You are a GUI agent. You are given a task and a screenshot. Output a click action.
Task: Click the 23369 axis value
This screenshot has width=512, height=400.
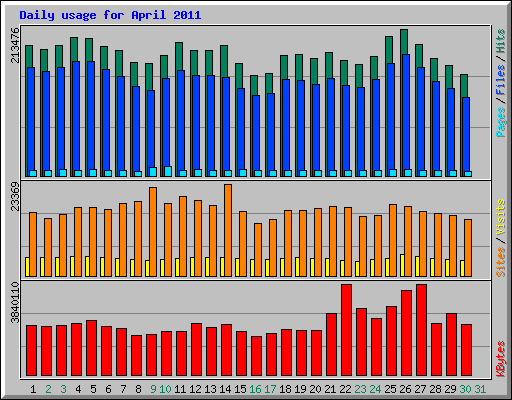point(15,197)
